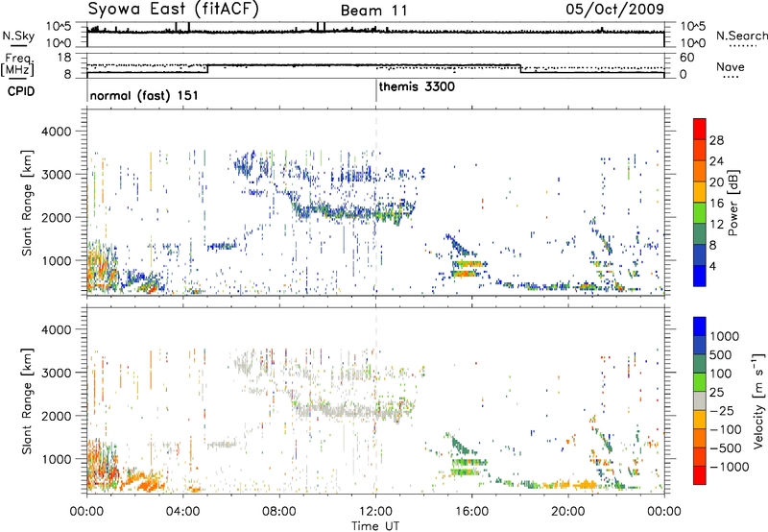
Task: Click the 'Nave' legend label
Action: point(731,66)
